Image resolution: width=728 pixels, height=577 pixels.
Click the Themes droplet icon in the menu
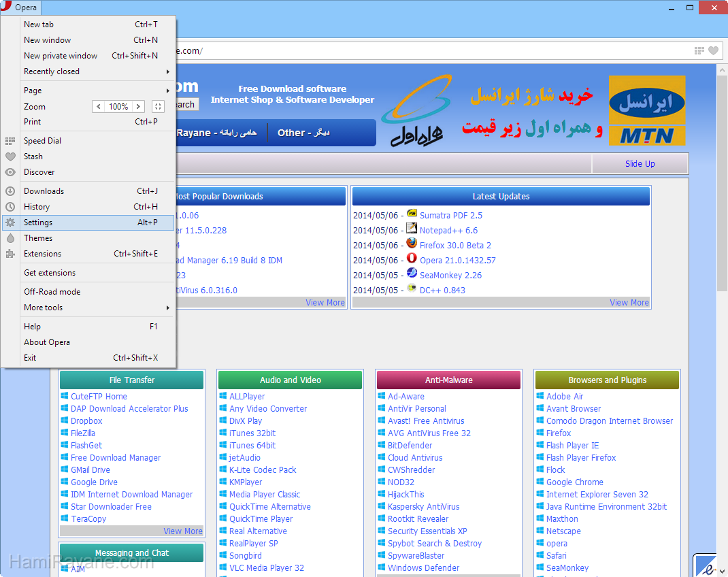coord(10,238)
